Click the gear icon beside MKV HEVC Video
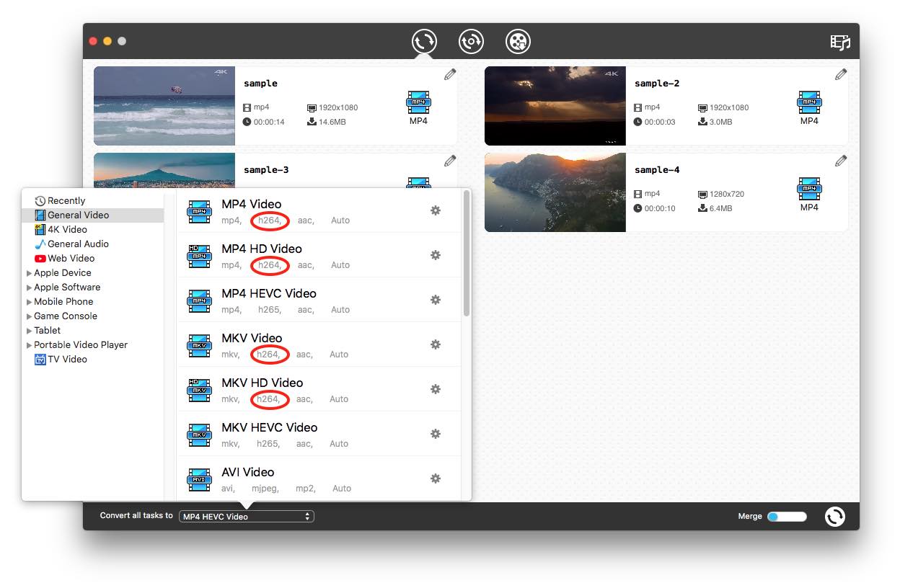Viewport: 900px width, 588px height. point(436,434)
